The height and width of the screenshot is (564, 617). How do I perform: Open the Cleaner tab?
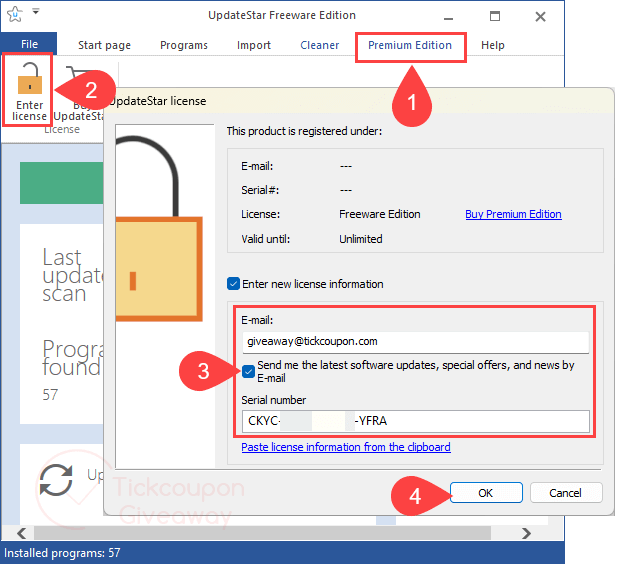320,45
